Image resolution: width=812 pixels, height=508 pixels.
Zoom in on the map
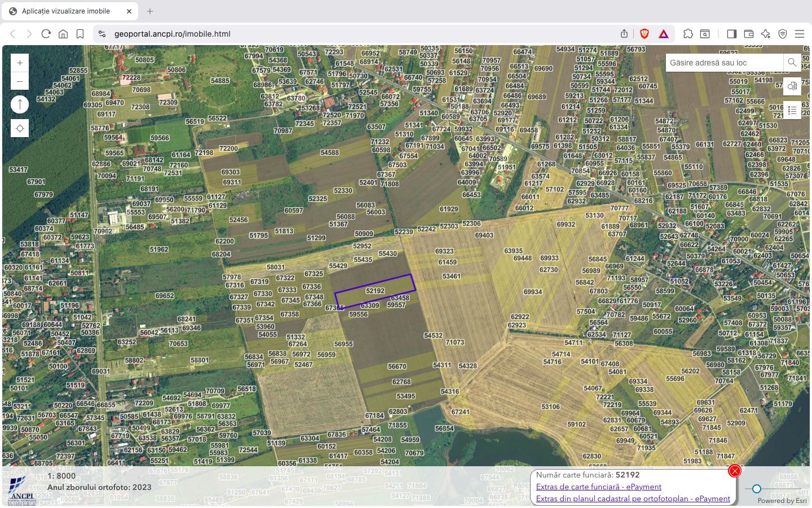[x=20, y=63]
